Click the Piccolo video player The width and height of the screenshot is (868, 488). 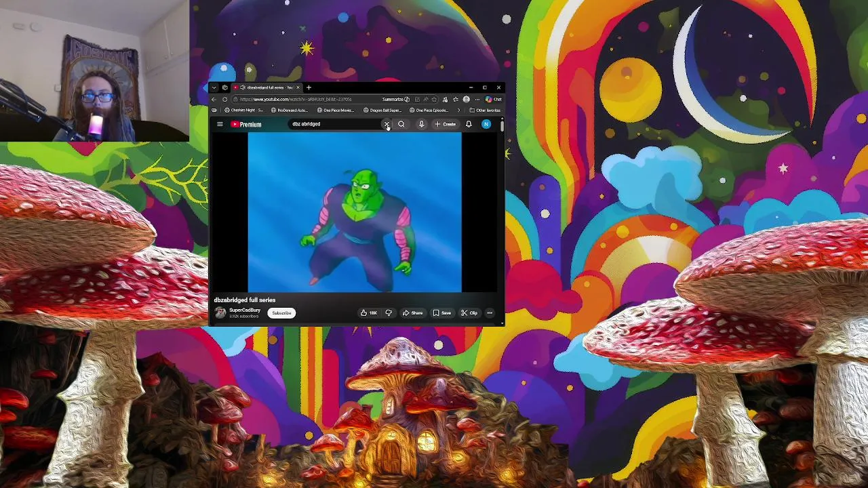pyautogui.click(x=355, y=213)
